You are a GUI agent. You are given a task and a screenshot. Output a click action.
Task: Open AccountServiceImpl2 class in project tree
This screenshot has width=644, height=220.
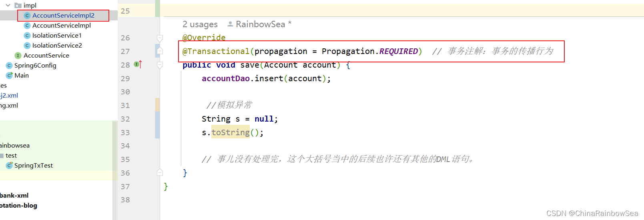pos(63,15)
